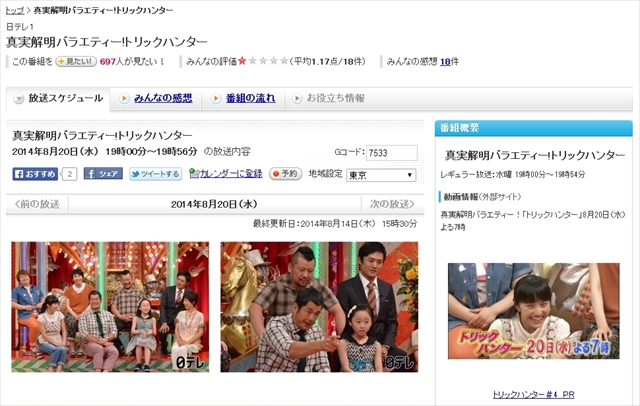Open the 18件 reviews count link
640x406 pixels.
(x=449, y=62)
